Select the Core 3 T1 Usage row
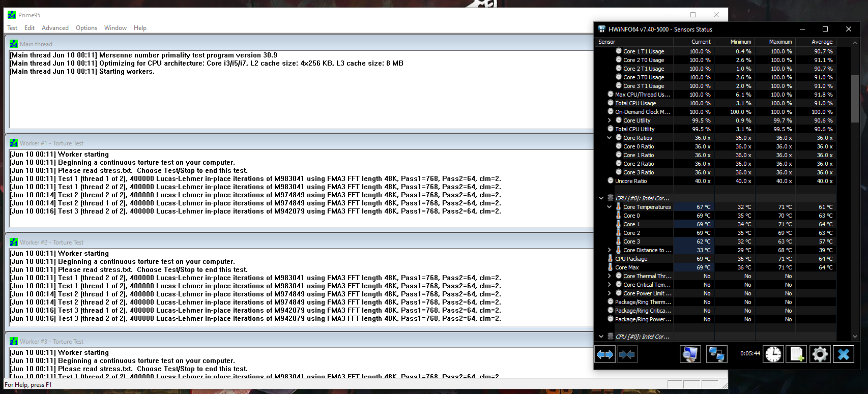This screenshot has width=868, height=394. click(715, 86)
